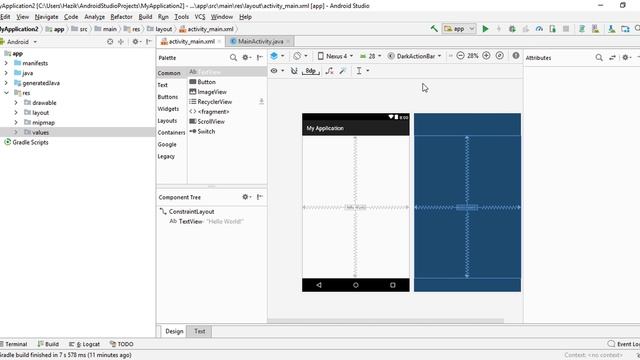Open Attributes panel settings gear
Screen dimensions: 640x360
pyautogui.click(x=626, y=58)
